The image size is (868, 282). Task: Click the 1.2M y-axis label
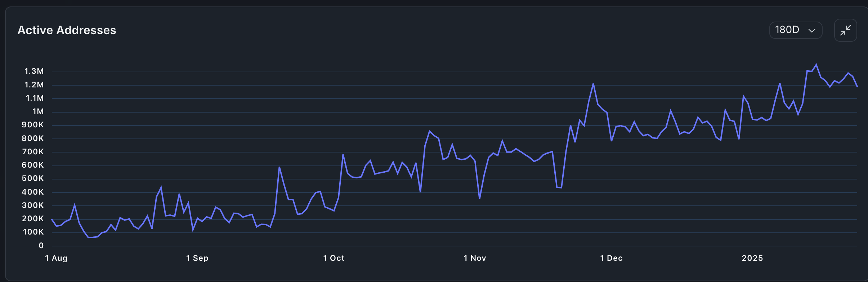[34, 85]
